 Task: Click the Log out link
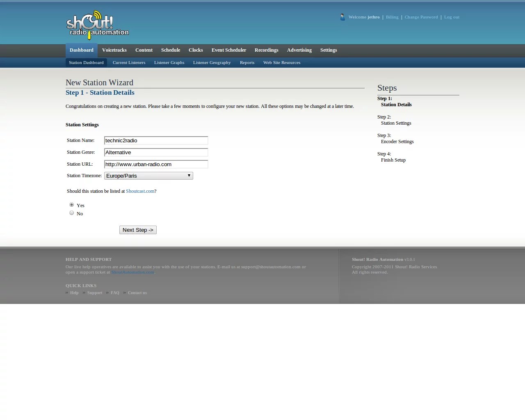452,17
